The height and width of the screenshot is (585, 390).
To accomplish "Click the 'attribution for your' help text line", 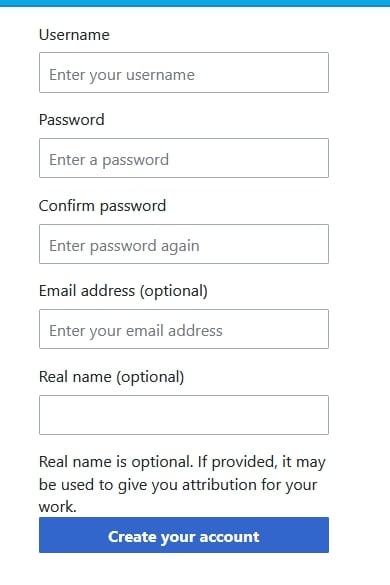I will coord(250,485).
